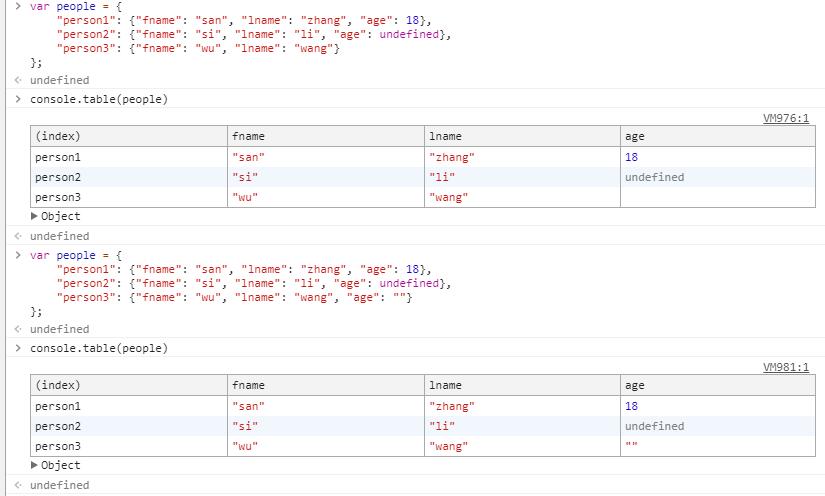Image resolution: width=825 pixels, height=496 pixels.
Task: Sort the VM981 table by age header
Action: [x=717, y=385]
